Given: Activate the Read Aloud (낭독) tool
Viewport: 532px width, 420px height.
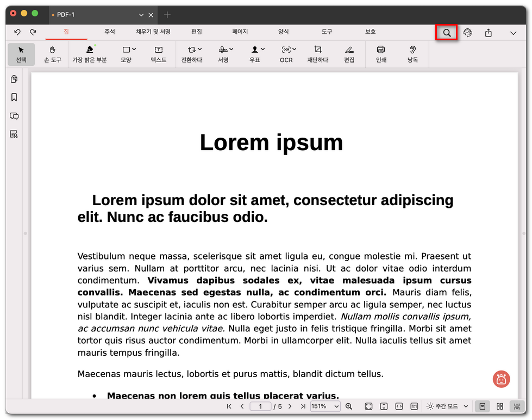Looking at the screenshot, I should pyautogui.click(x=412, y=54).
